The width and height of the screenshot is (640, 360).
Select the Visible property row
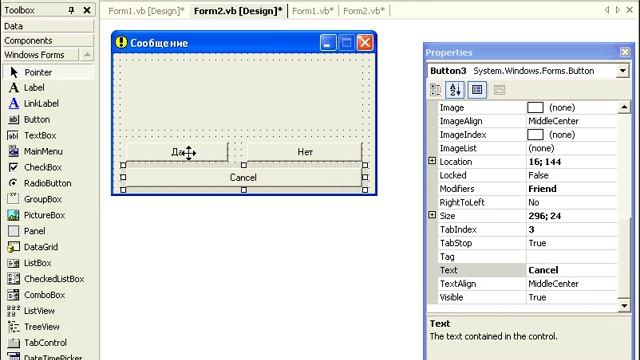527,297
